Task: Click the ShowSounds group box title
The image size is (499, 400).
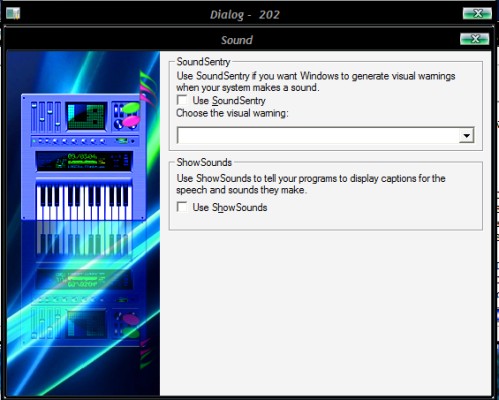Action: click(x=204, y=162)
